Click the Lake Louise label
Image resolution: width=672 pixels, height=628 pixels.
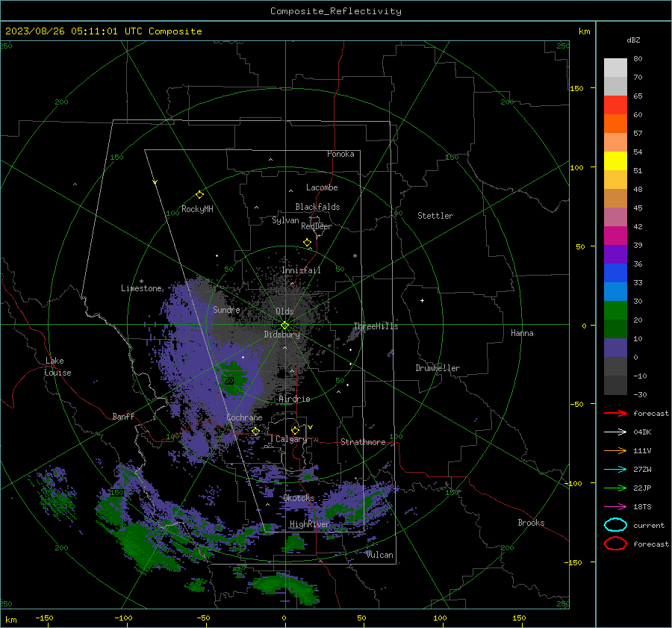57,367
